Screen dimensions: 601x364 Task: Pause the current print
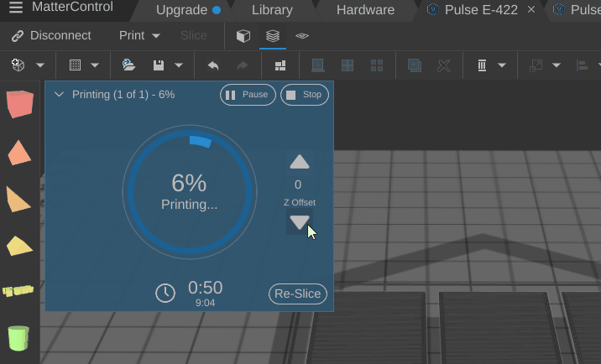tap(248, 95)
